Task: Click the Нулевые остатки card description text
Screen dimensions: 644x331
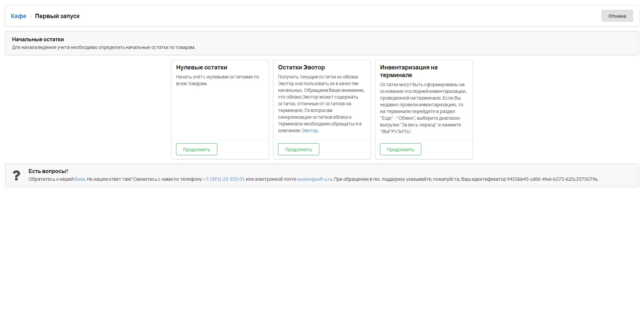Action: point(217,80)
